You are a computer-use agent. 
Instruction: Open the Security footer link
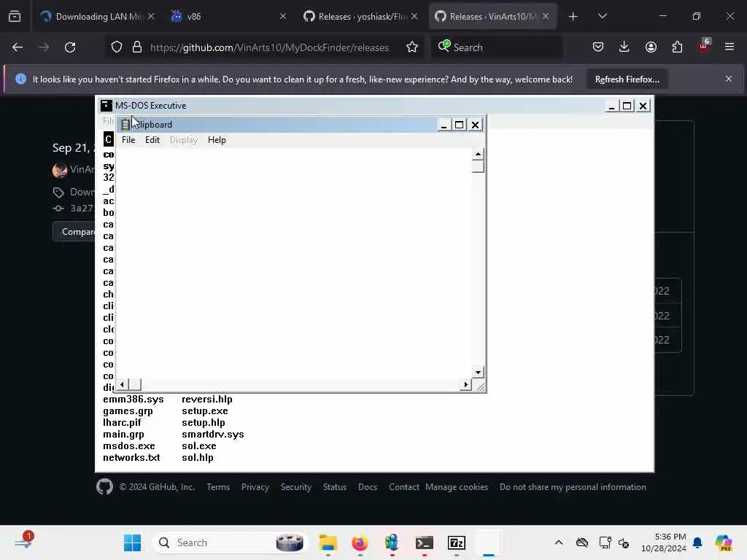point(296,487)
